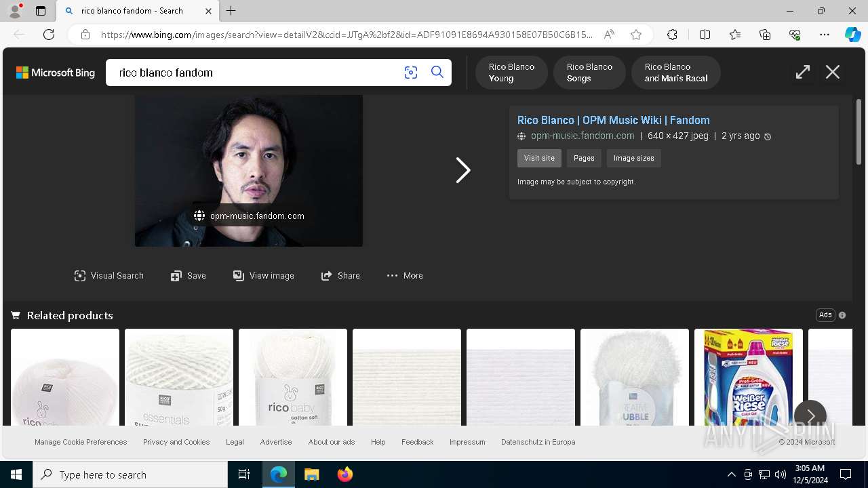Open the Weißer Riese detergent product
The height and width of the screenshot is (488, 868).
click(x=749, y=378)
